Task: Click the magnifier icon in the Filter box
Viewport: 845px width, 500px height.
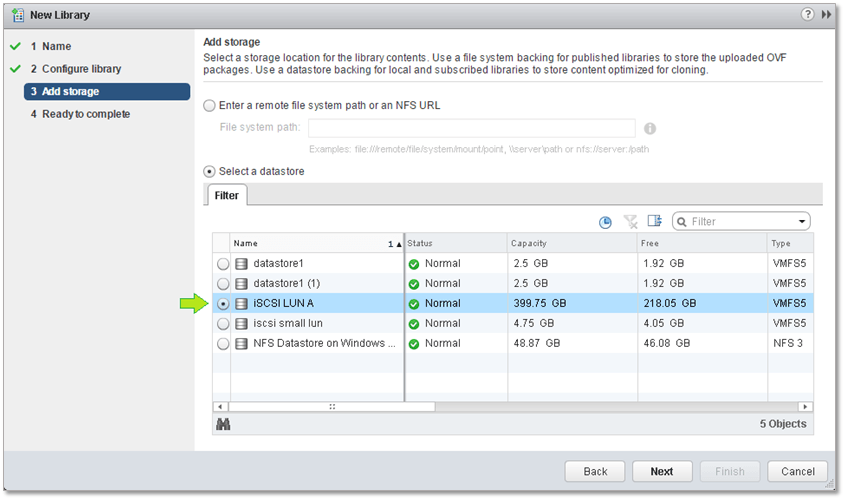Action: (682, 222)
